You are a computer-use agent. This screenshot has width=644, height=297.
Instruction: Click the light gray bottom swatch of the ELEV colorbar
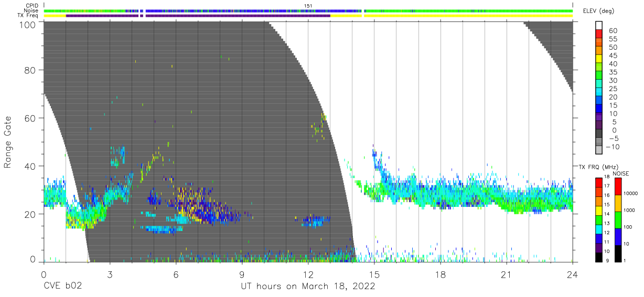pyautogui.click(x=599, y=151)
